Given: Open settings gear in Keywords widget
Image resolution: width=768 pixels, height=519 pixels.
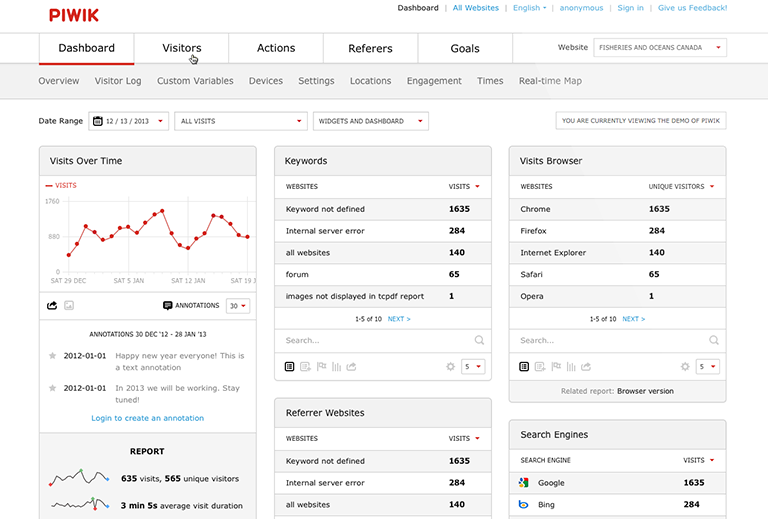Looking at the screenshot, I should point(450,367).
